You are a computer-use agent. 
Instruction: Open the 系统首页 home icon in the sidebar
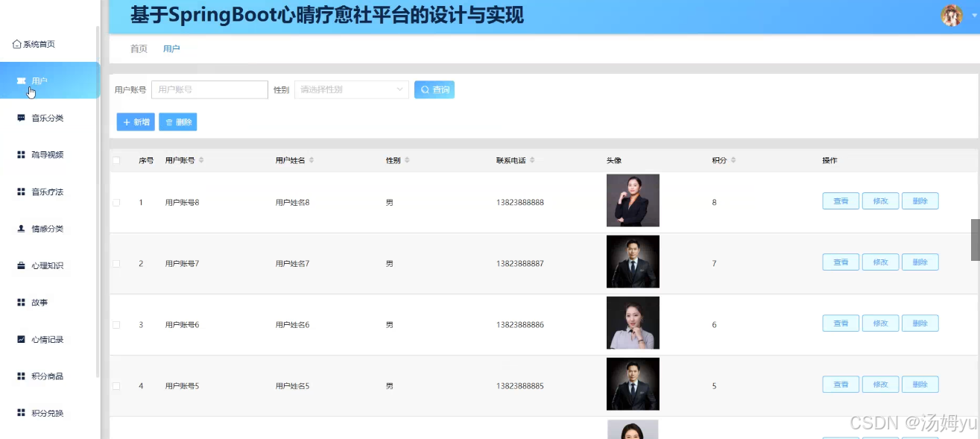pos(16,45)
